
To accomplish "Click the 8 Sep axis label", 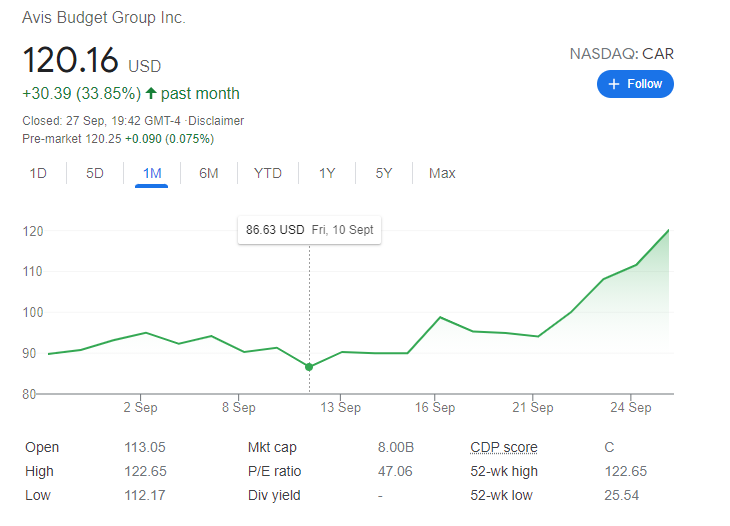I will pyautogui.click(x=238, y=408).
